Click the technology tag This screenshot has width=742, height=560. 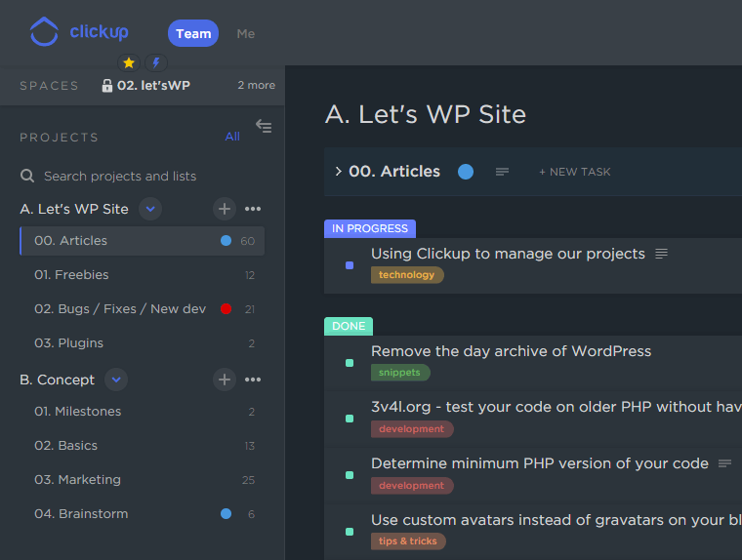[x=407, y=275]
